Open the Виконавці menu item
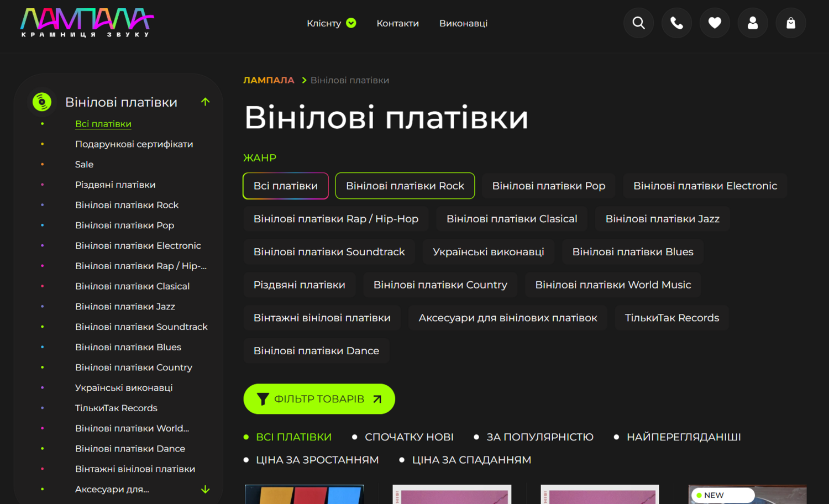Viewport: 829px width, 504px height. (463, 23)
